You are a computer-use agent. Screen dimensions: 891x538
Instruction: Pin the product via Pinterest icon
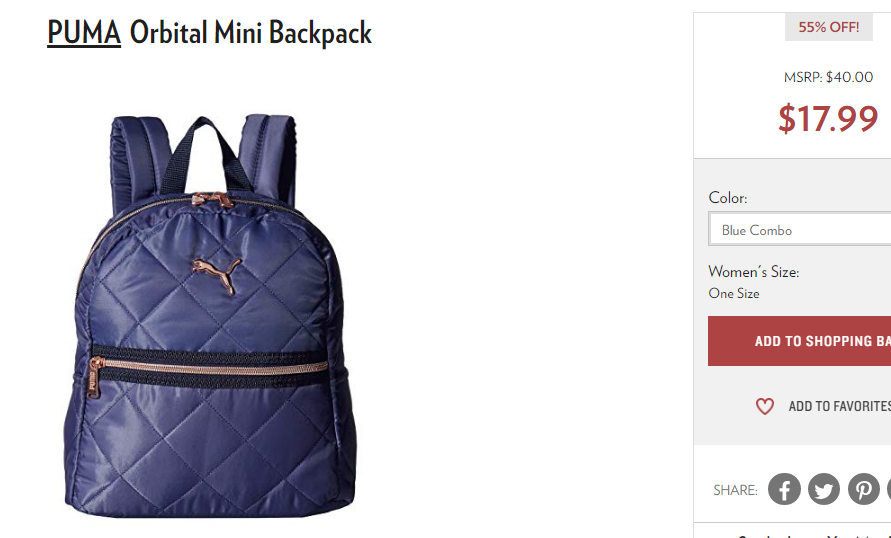click(864, 489)
